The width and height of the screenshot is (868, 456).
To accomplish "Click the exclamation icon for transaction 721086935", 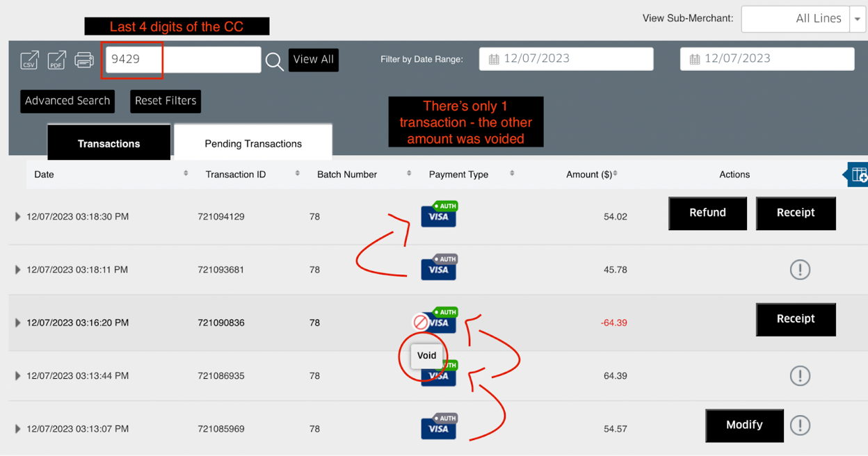I will pyautogui.click(x=800, y=375).
